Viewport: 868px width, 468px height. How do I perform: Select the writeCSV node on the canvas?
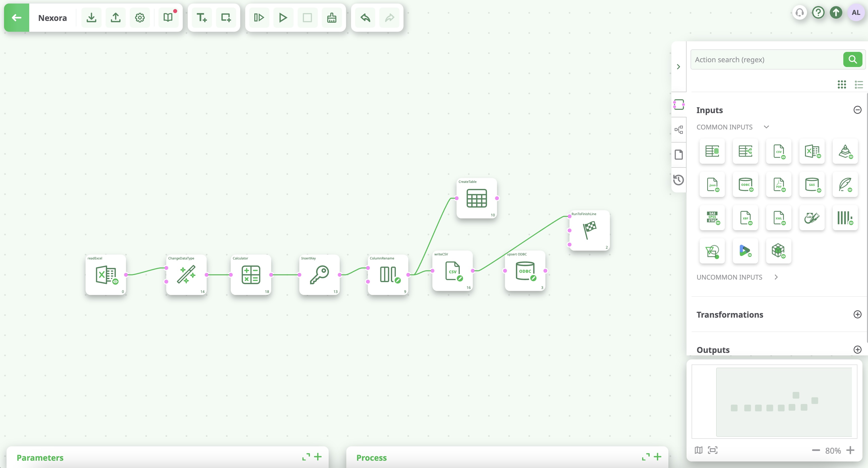tap(453, 271)
